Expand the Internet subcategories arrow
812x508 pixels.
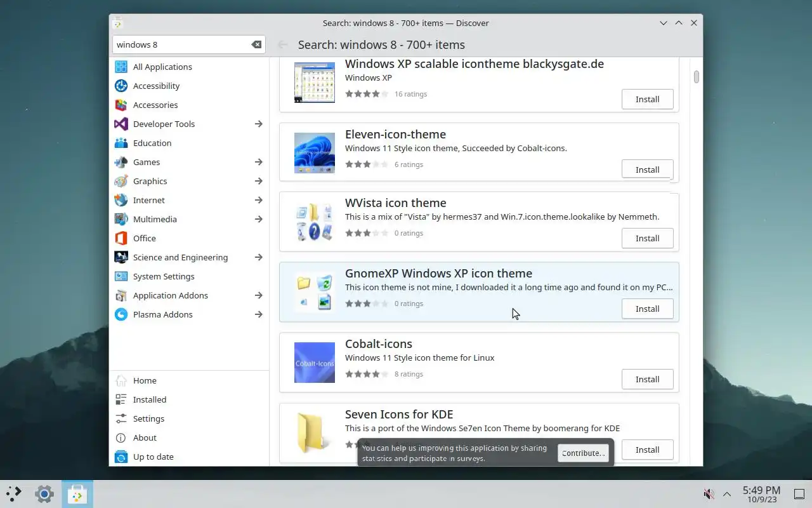(x=259, y=200)
